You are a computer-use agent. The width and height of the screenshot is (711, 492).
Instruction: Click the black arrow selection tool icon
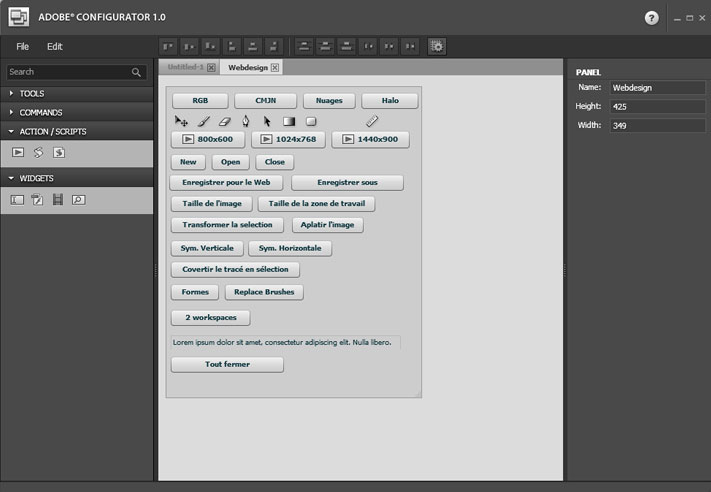point(267,121)
